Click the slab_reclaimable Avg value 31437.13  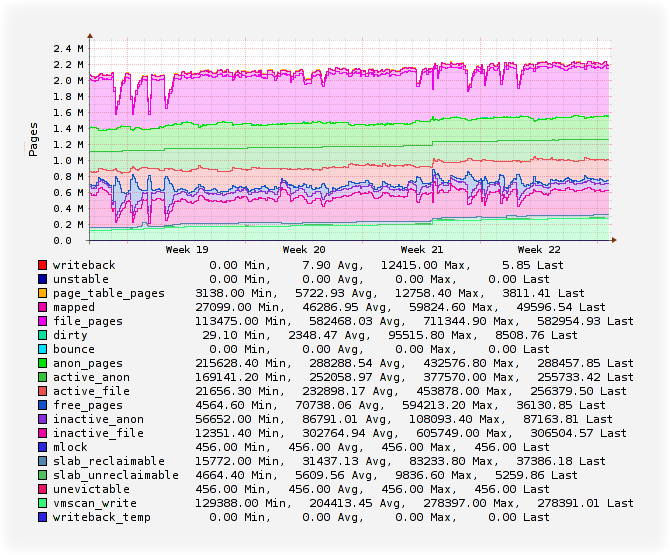(x=330, y=461)
